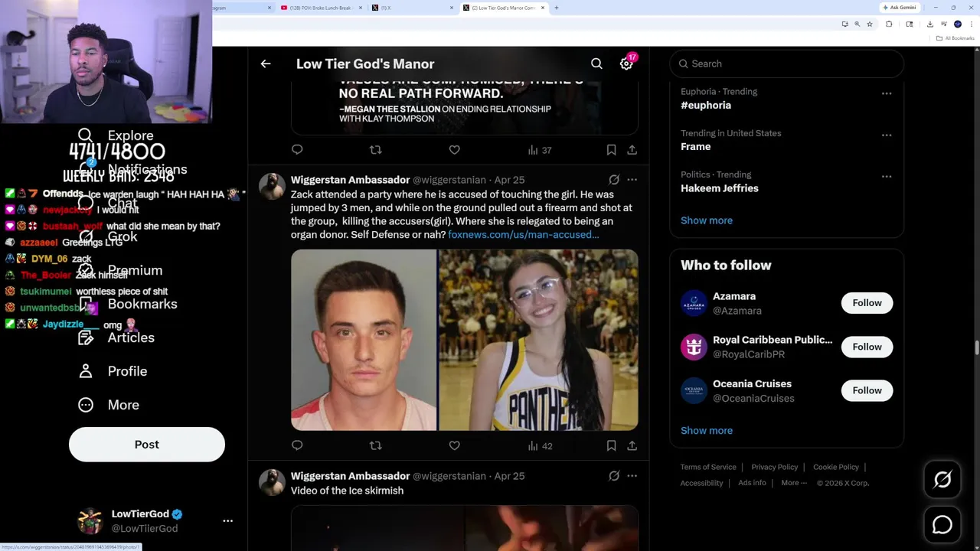Viewport: 980px width, 551px height.
Task: Open the Terms of Service link
Action: (x=708, y=467)
